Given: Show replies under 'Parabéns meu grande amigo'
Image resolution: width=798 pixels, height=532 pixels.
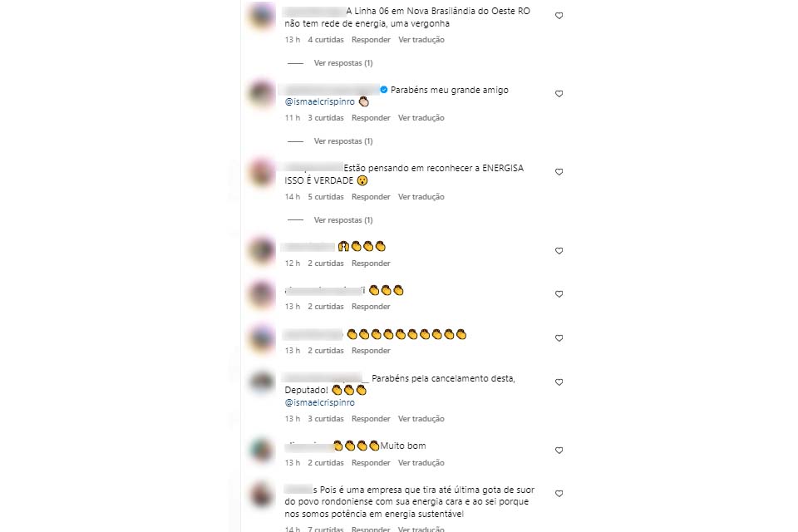Looking at the screenshot, I should [343, 141].
